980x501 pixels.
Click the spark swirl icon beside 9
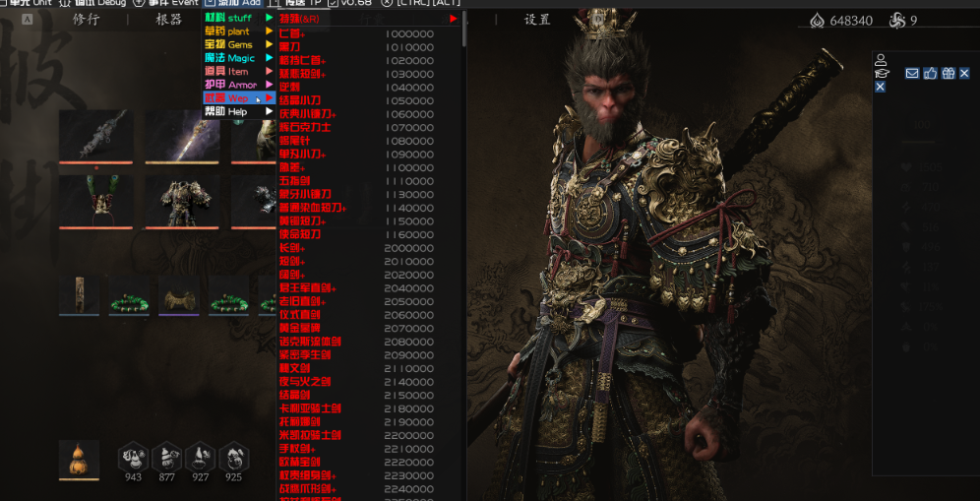897,22
